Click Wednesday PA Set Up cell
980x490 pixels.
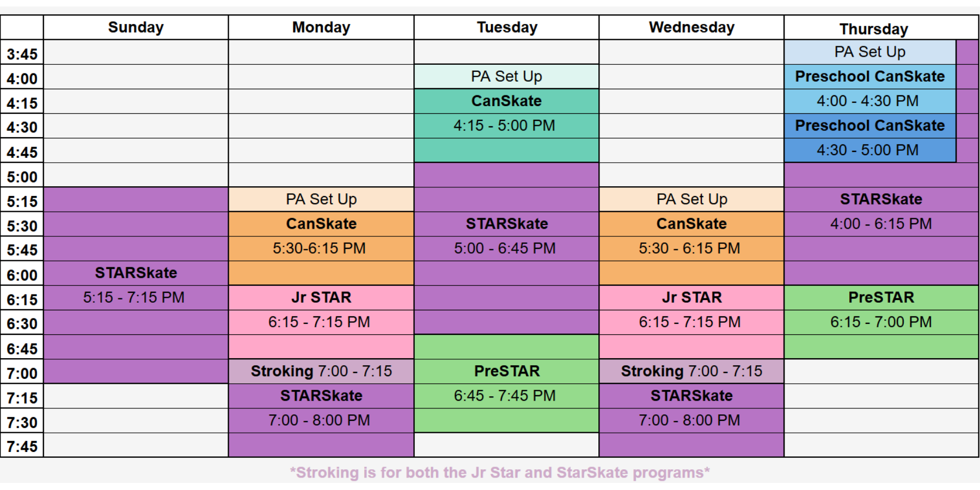click(x=691, y=199)
